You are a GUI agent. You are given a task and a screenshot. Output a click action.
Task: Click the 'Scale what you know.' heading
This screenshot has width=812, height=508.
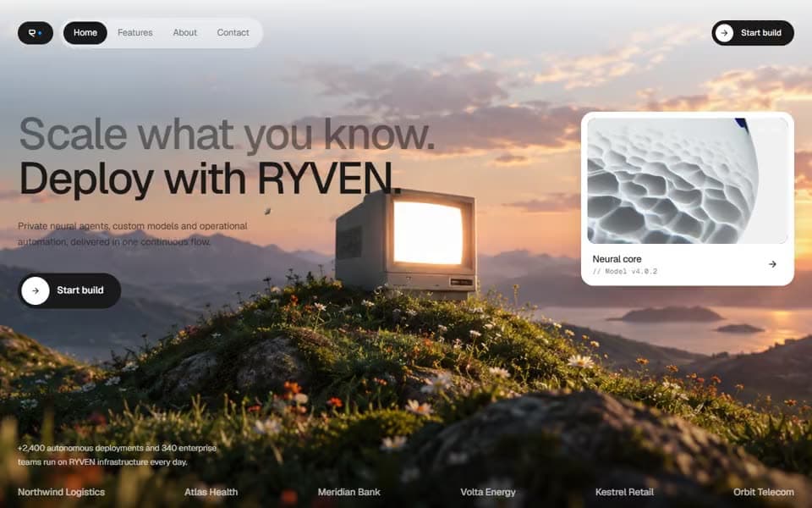click(227, 135)
